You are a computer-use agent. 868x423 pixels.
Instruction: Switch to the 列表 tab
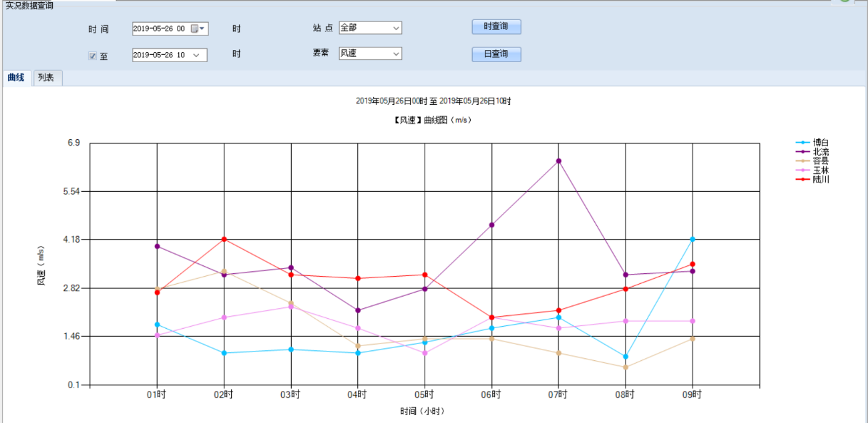tap(47, 78)
